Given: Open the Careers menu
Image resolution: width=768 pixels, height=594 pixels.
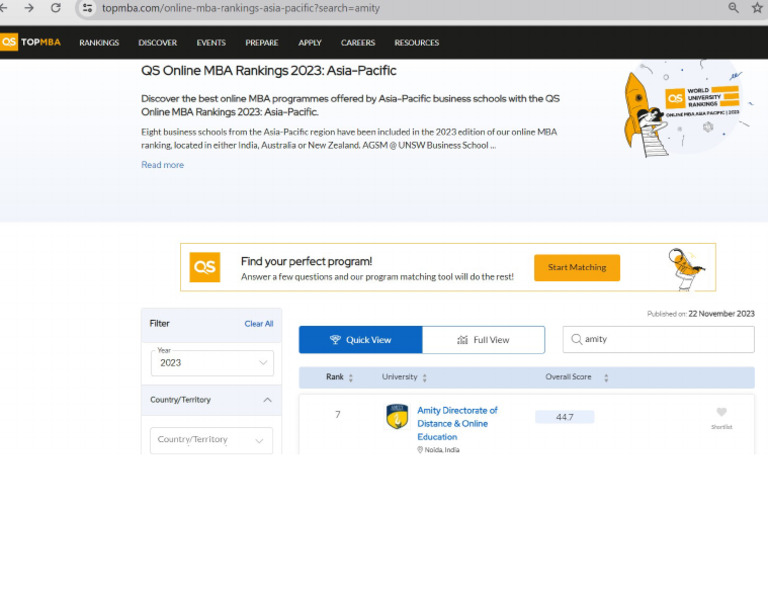Looking at the screenshot, I should 357,43.
